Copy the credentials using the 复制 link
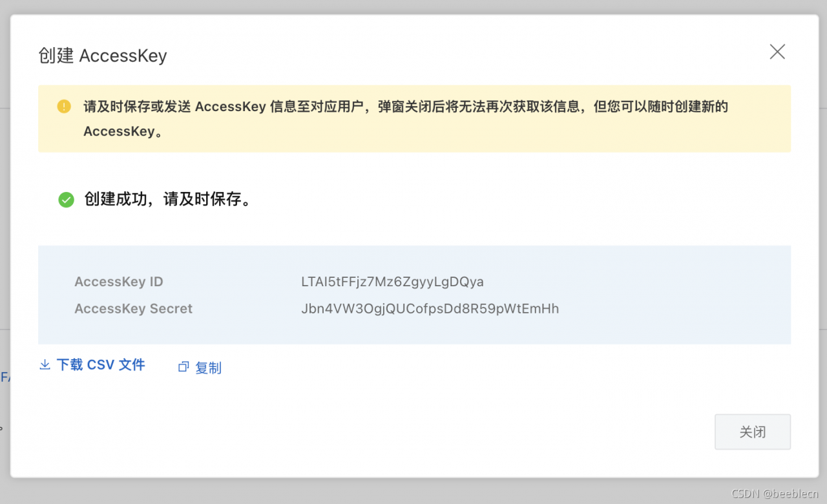 click(x=208, y=368)
